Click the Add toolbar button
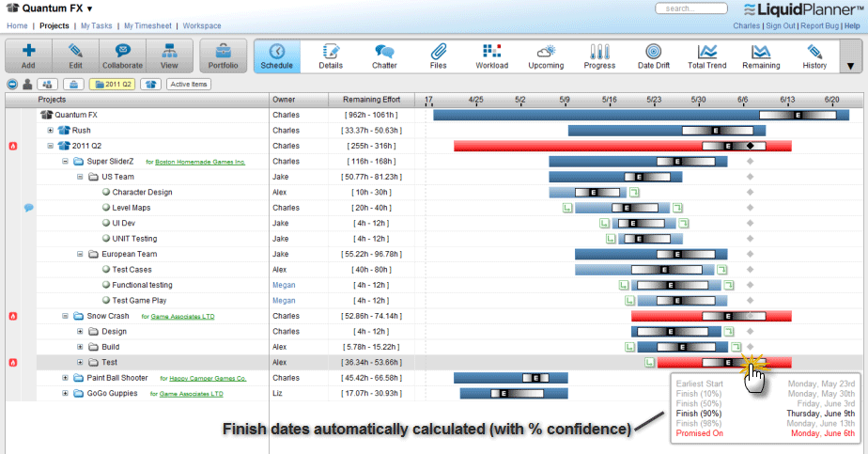868x454 pixels. [29, 55]
